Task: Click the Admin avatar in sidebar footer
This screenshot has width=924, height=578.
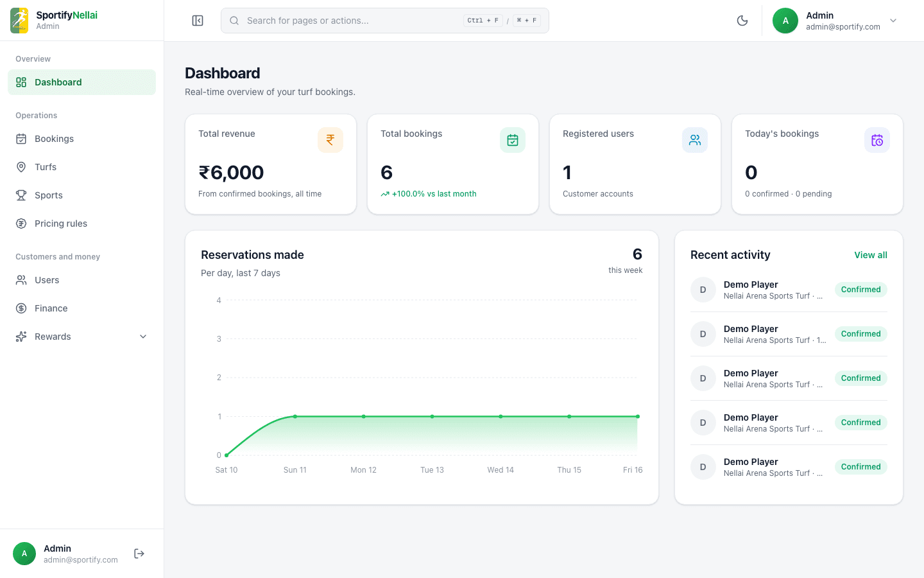Action: coord(24,554)
